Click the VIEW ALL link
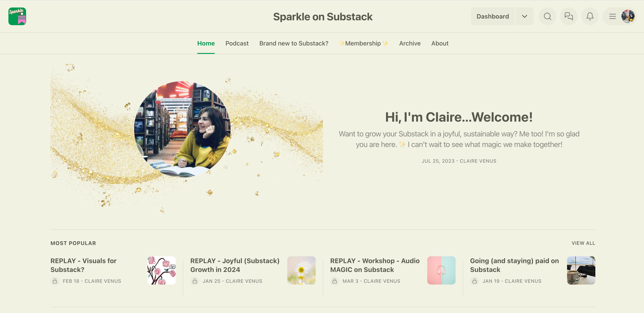 (583, 243)
